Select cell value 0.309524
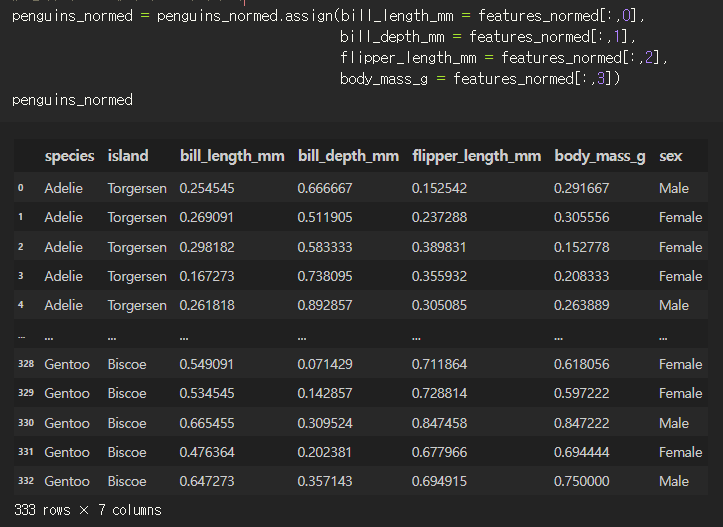The height and width of the screenshot is (527, 723). tap(325, 423)
